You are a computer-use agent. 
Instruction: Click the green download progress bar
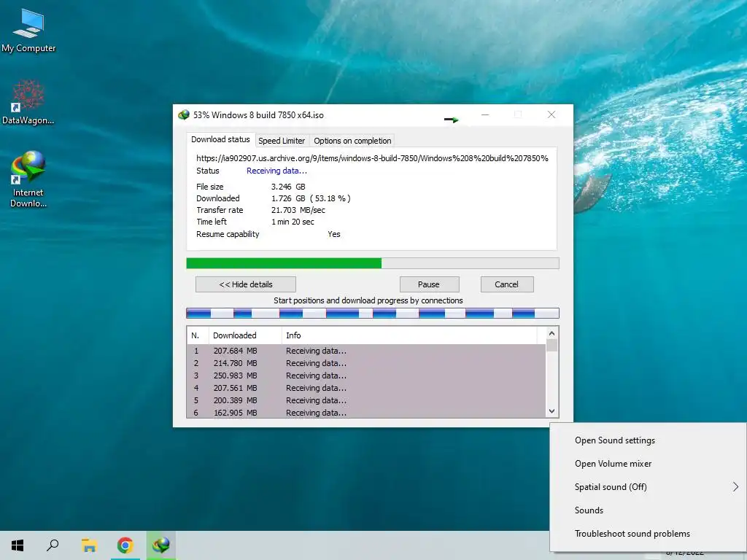click(x=373, y=263)
